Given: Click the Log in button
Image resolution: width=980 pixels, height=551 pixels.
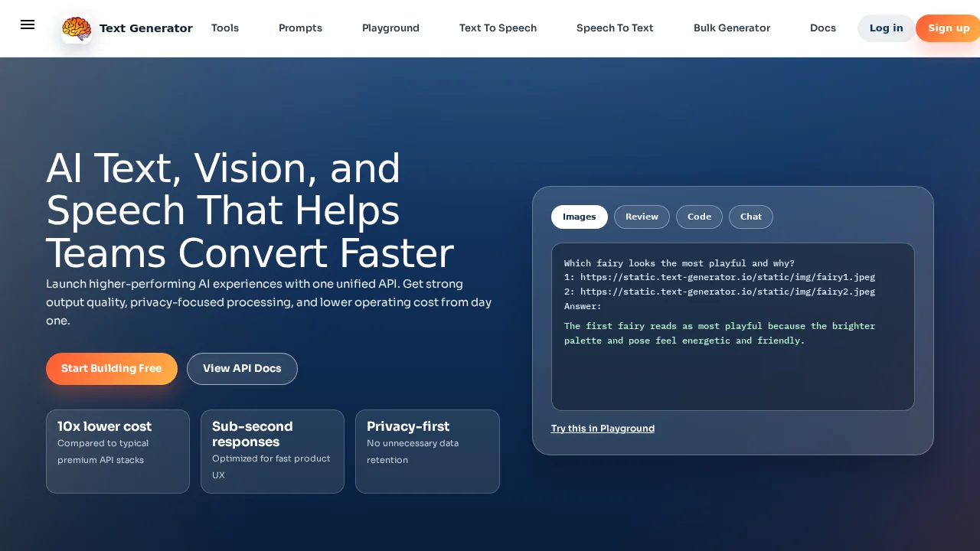Looking at the screenshot, I should tap(886, 28).
